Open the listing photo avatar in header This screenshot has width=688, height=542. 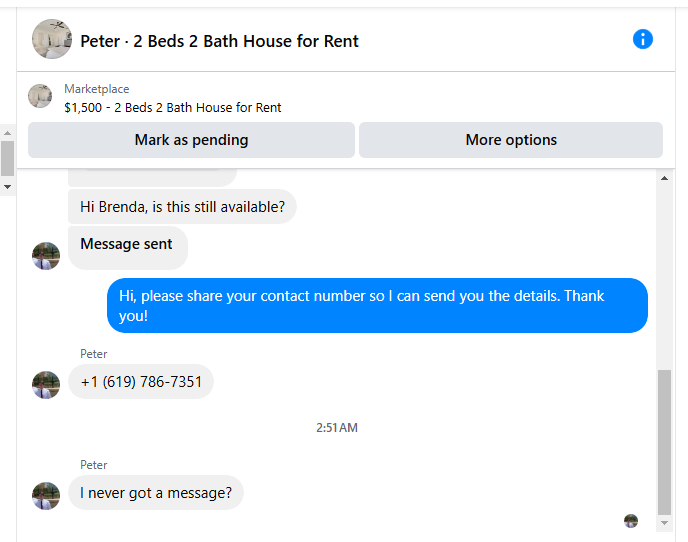tap(52, 39)
